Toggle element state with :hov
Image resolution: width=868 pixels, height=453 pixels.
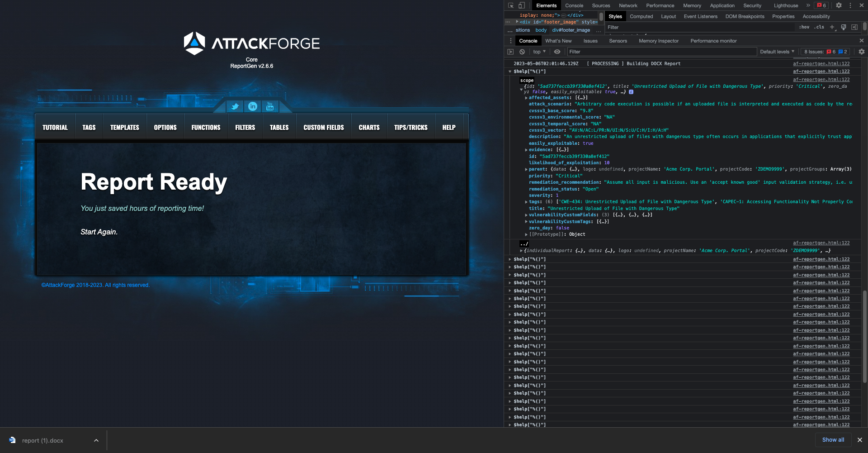pos(805,27)
